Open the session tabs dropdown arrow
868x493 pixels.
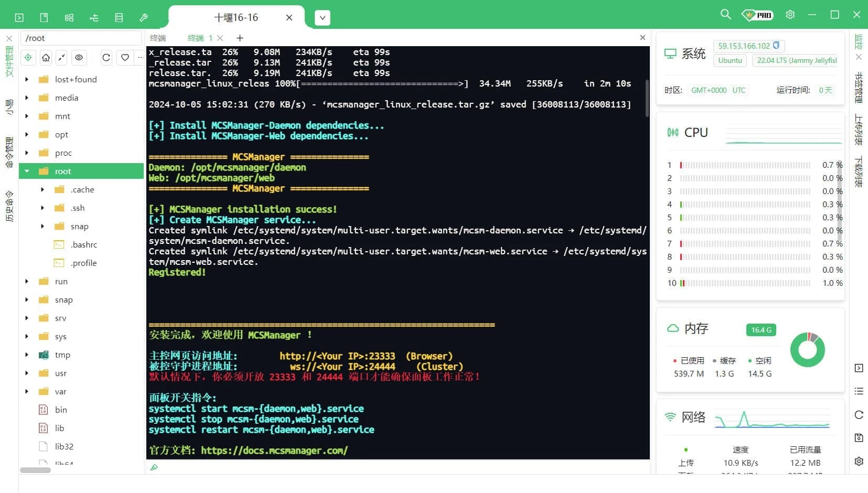tap(323, 18)
